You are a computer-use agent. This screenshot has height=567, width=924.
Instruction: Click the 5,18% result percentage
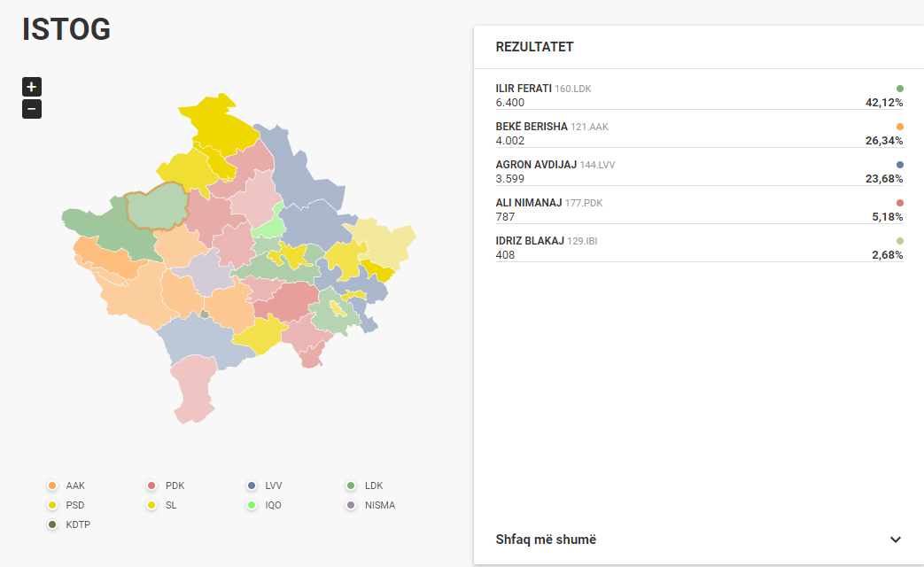coord(888,217)
